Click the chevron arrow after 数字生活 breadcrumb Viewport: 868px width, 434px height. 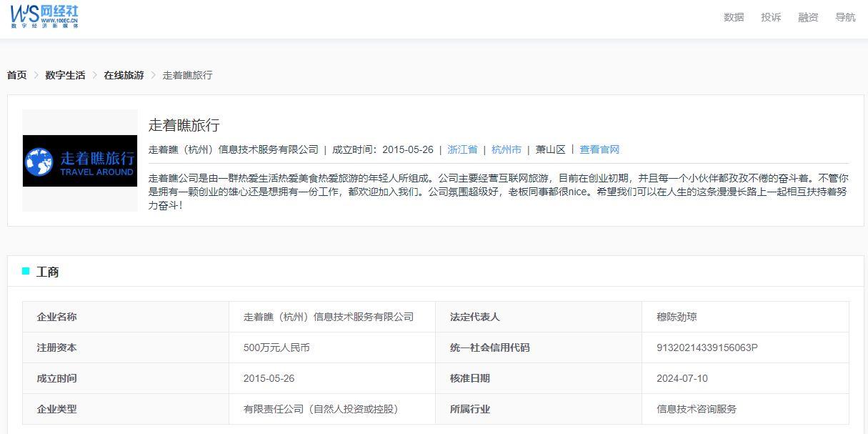pyautogui.click(x=94, y=75)
